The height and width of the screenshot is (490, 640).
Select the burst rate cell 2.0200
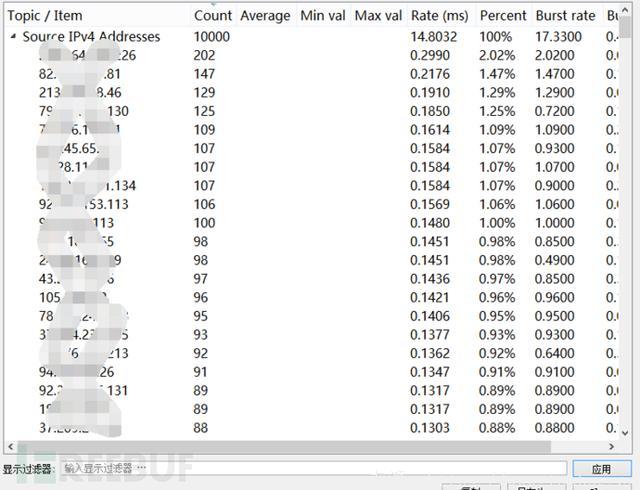(555, 56)
